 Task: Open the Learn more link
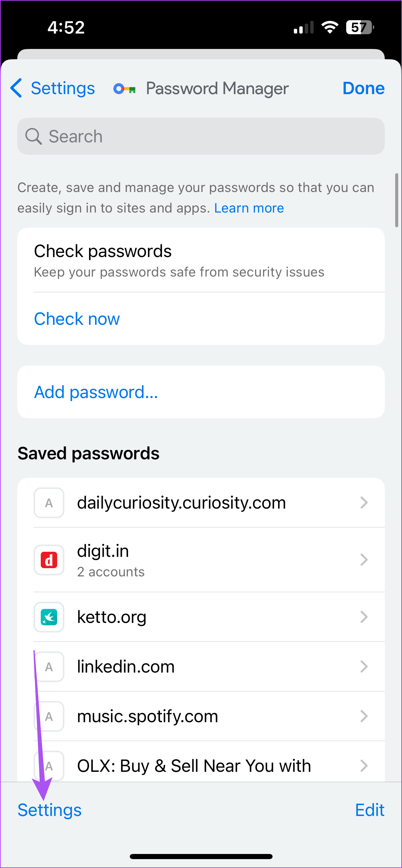[x=249, y=208]
